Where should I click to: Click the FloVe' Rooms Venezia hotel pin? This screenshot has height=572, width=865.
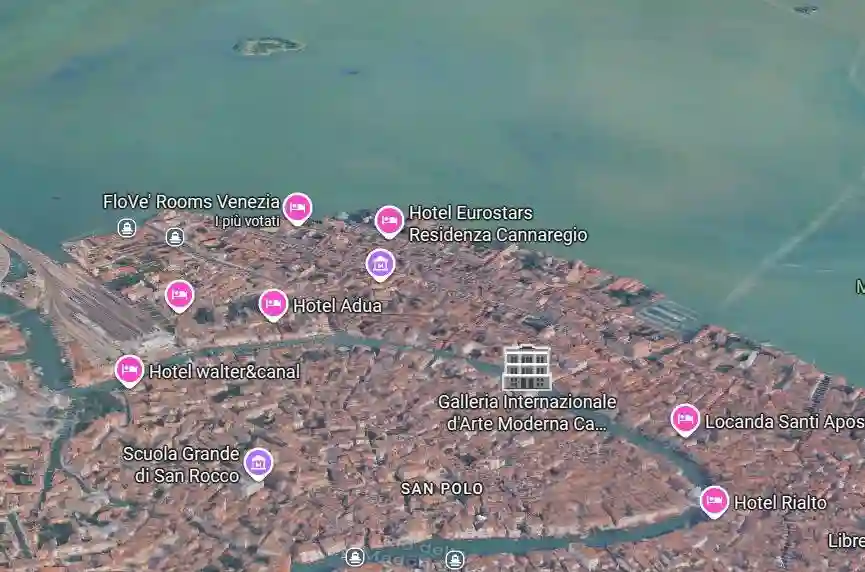coord(297,207)
